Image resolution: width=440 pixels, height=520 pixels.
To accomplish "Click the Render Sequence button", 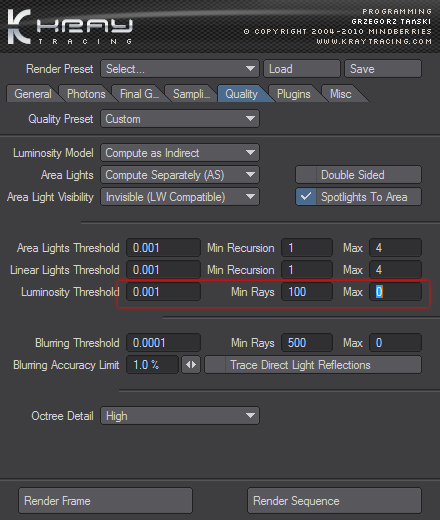I will click(334, 501).
